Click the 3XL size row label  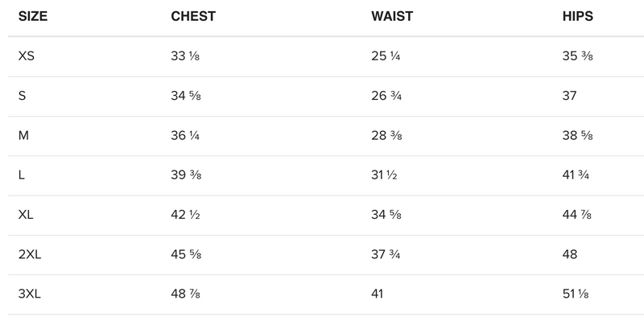click(x=29, y=294)
